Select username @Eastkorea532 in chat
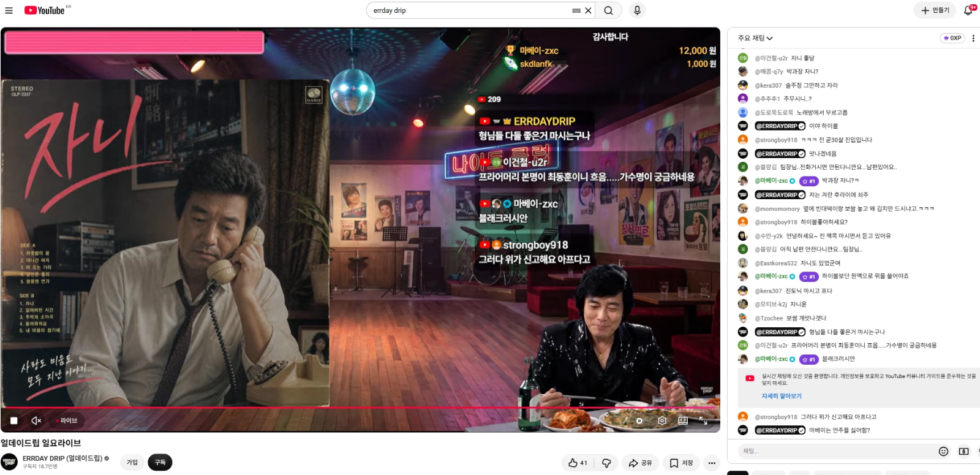Screen dimensions: 980x475 click(x=776, y=263)
